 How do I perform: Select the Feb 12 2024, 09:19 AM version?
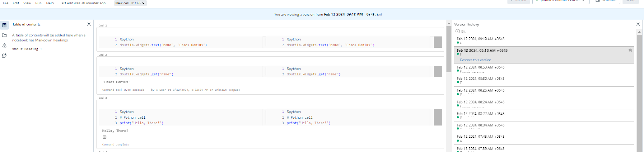coord(545,40)
